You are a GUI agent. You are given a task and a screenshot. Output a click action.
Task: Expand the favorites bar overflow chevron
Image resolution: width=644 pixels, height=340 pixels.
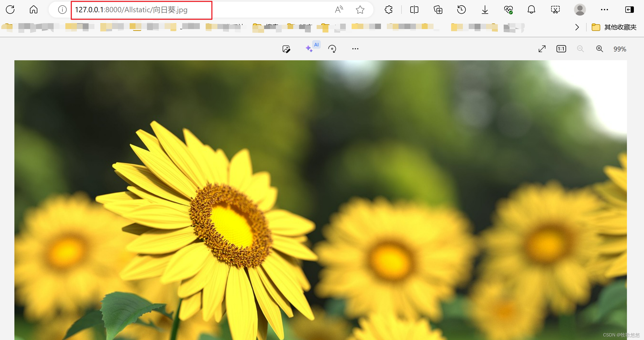[577, 27]
